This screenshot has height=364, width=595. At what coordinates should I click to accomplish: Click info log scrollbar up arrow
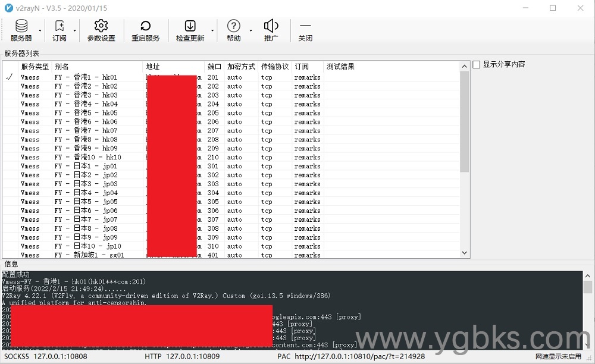click(x=587, y=276)
